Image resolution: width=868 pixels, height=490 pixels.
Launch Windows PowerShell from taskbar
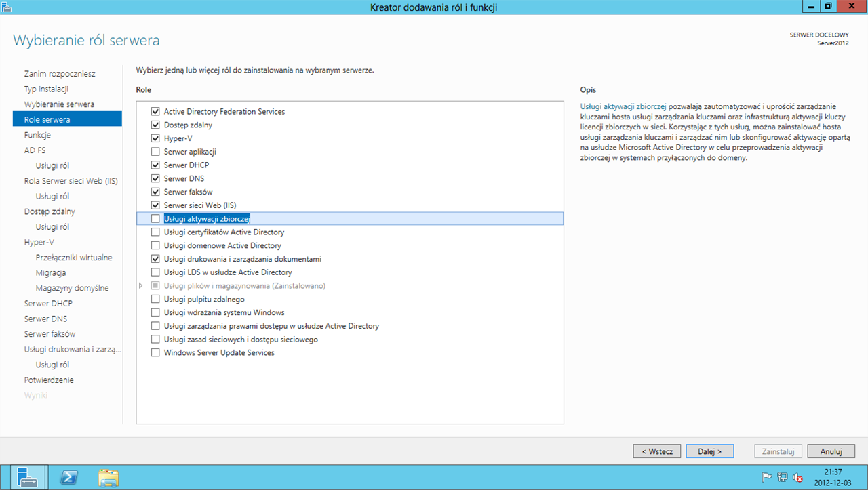pos(68,477)
